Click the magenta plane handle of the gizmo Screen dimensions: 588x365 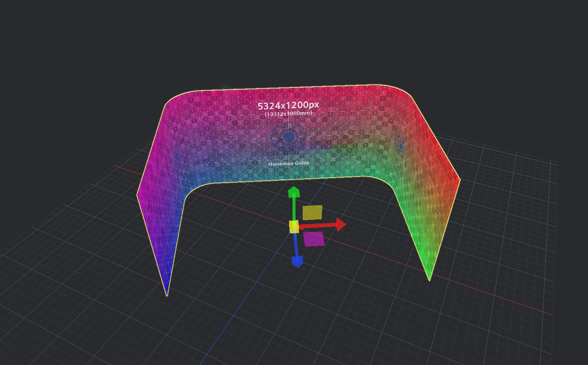tap(314, 239)
